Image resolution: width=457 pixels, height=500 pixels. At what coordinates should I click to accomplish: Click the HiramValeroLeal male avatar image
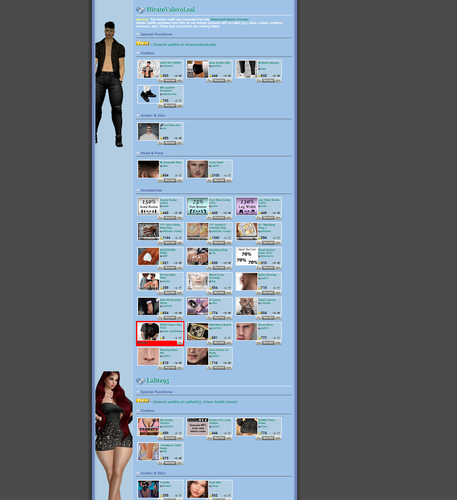(x=110, y=84)
